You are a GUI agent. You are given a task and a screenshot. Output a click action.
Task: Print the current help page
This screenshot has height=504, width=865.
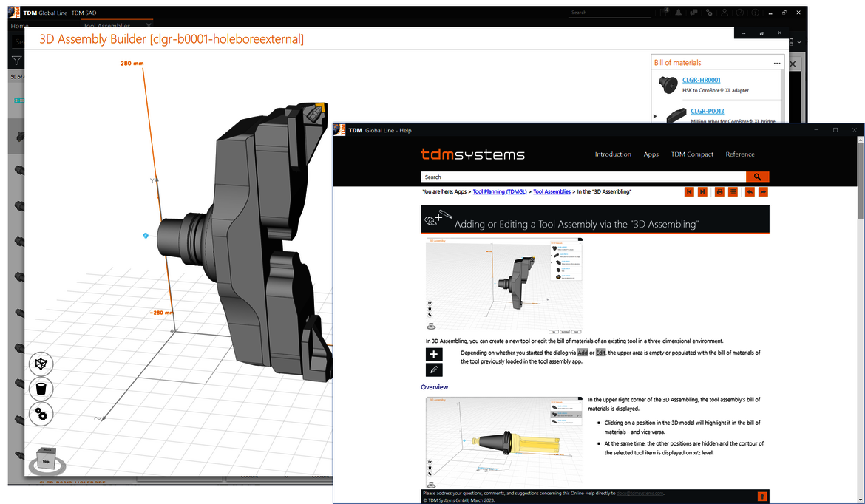719,191
